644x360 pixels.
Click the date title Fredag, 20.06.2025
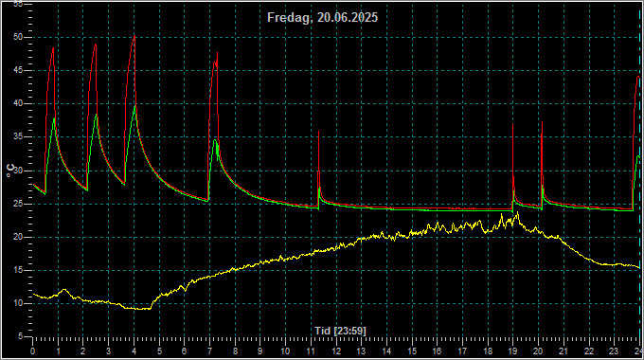tap(322, 18)
